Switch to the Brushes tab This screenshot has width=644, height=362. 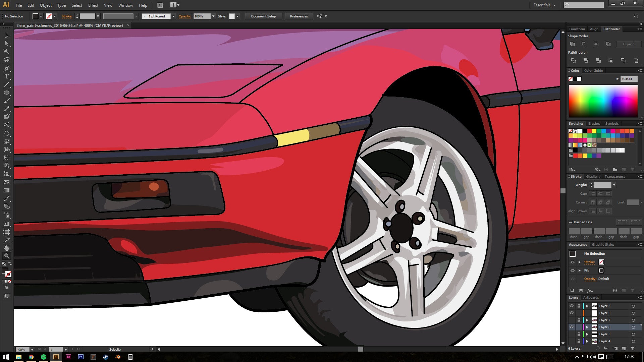[x=594, y=124]
